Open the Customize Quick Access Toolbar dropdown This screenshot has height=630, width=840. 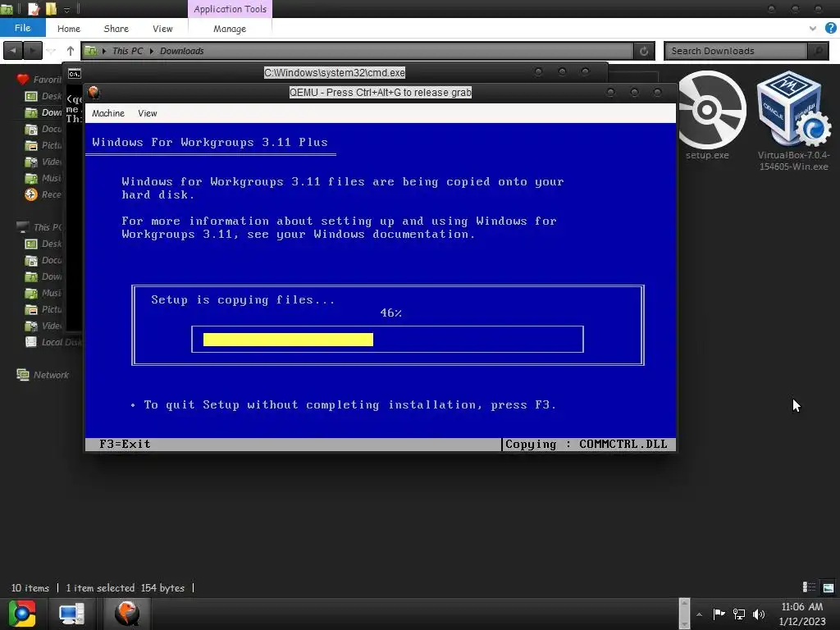pyautogui.click(x=67, y=10)
